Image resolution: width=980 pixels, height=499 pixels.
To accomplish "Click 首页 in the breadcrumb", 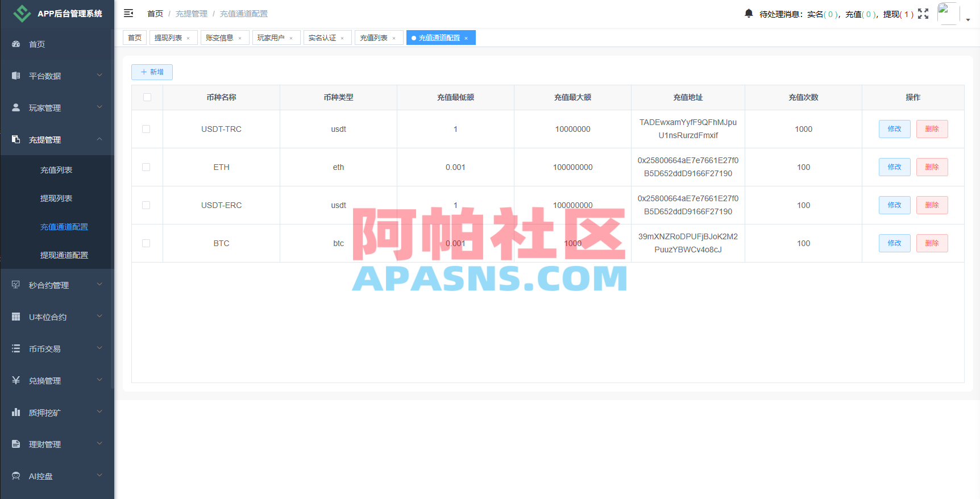I will tap(155, 14).
